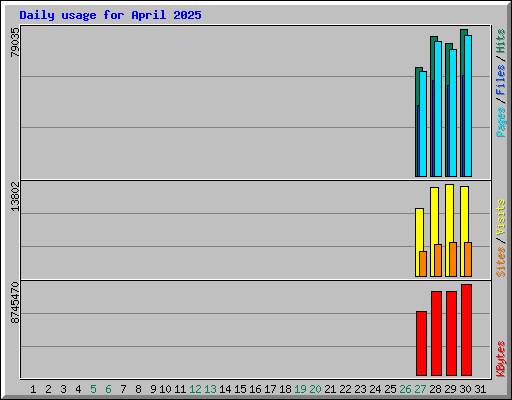Click the orange Sites bar for day 27
Viewport: 512px width, 400px height.
coord(423,264)
